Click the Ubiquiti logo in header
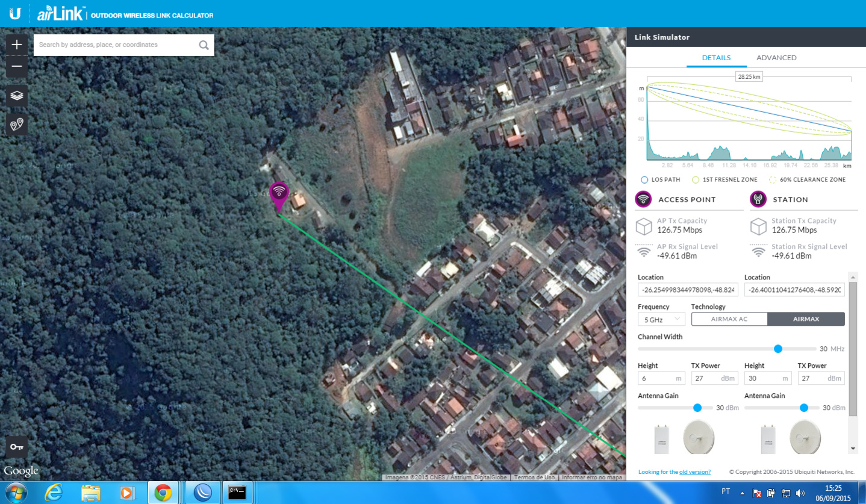The height and width of the screenshot is (504, 866). (x=16, y=14)
